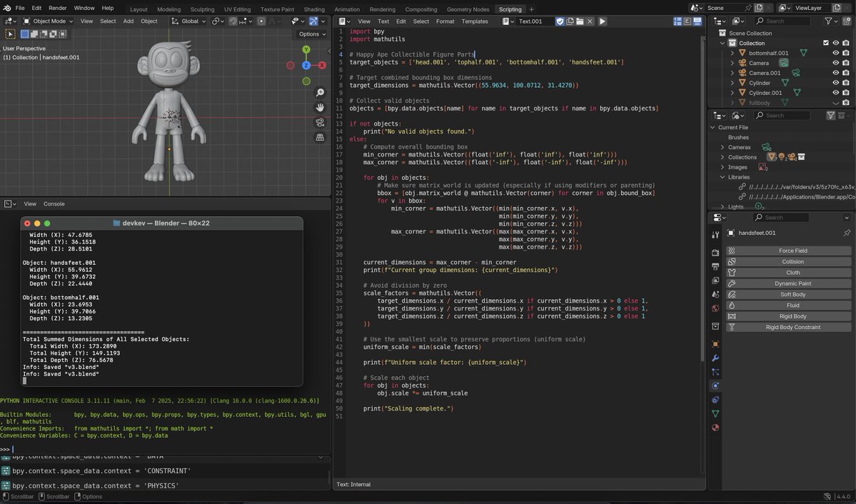Enable Fluid physics

(788, 306)
